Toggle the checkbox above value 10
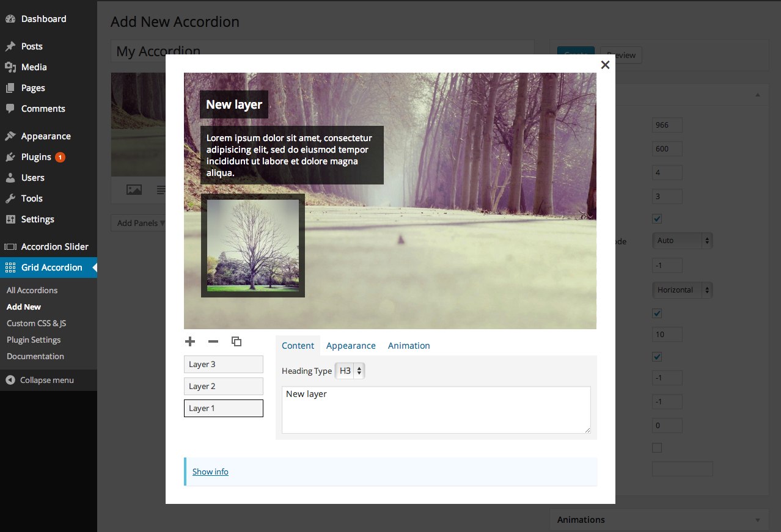Screen dimensions: 781x532 click(657, 313)
